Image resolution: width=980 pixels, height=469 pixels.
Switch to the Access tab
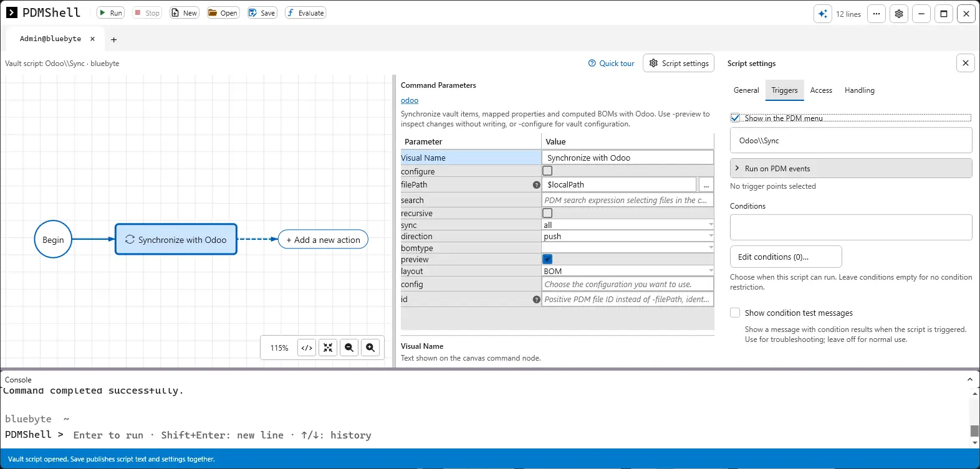pyautogui.click(x=821, y=90)
